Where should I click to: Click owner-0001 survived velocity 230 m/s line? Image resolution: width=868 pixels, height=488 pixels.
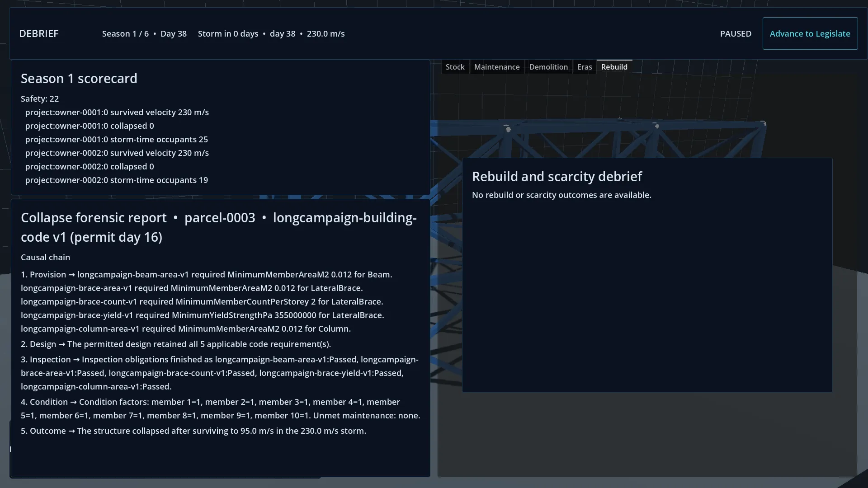coord(117,112)
